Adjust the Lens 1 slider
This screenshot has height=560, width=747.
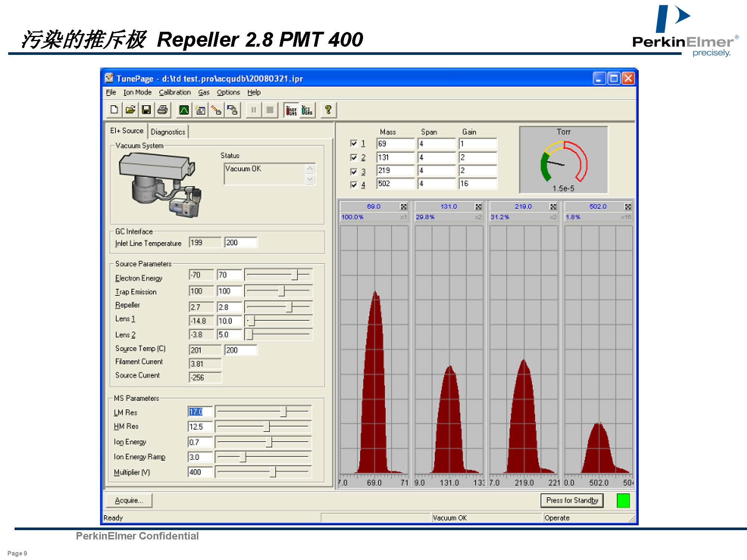[278, 321]
